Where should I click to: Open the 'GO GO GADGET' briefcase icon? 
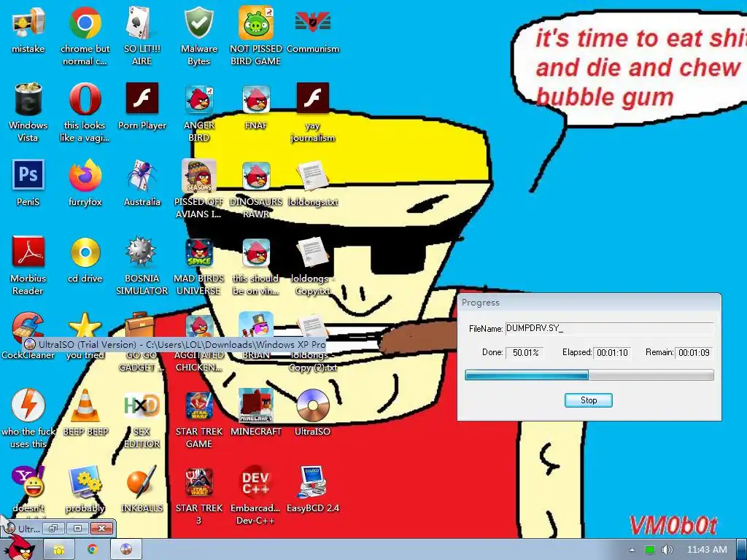point(140,324)
